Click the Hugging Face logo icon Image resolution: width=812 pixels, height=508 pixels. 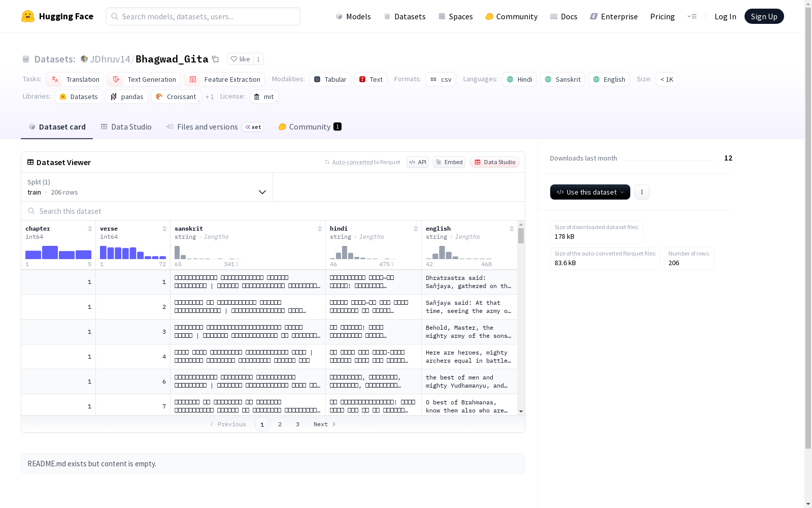[28, 16]
